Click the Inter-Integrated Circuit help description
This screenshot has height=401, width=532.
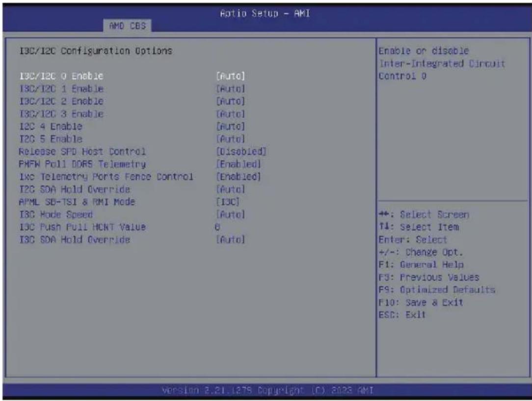click(442, 63)
